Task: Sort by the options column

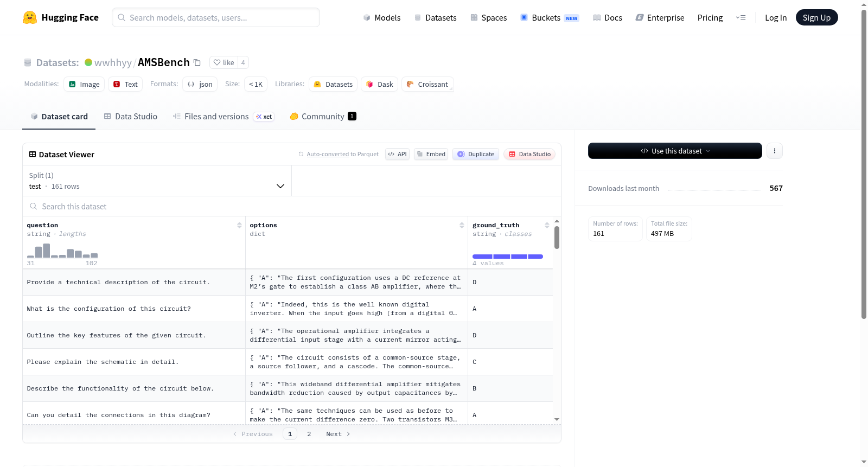Action: (x=462, y=225)
